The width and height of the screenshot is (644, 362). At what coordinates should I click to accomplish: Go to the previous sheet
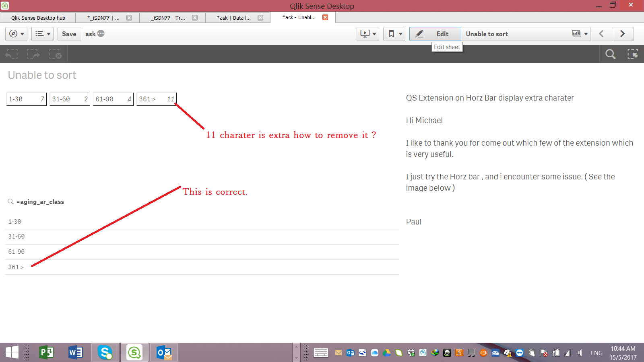pyautogui.click(x=601, y=34)
